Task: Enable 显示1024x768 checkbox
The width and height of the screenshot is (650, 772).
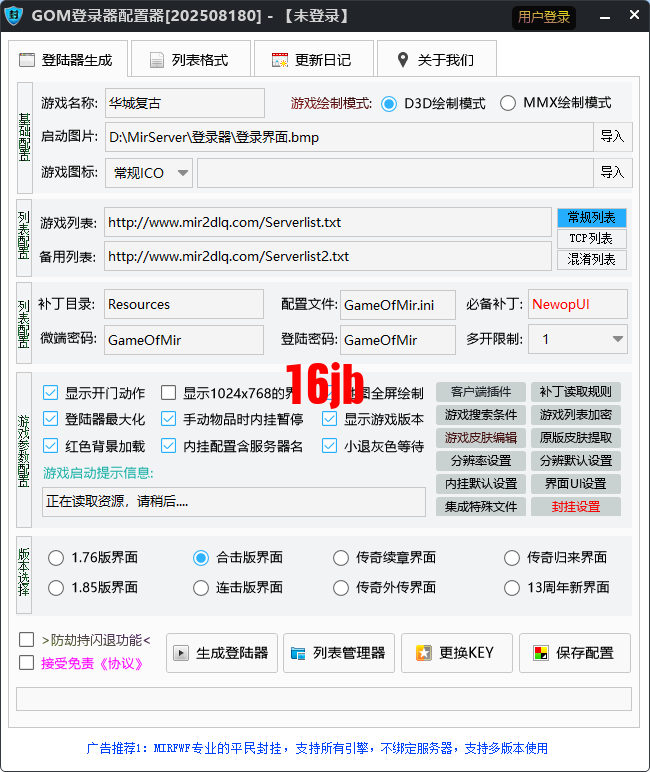Action: [x=168, y=392]
